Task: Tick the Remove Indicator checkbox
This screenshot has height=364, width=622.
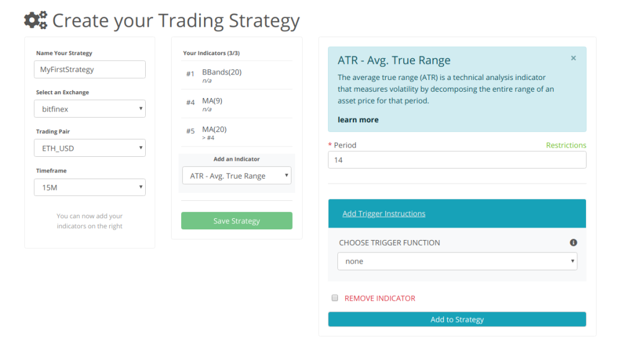Action: point(335,298)
